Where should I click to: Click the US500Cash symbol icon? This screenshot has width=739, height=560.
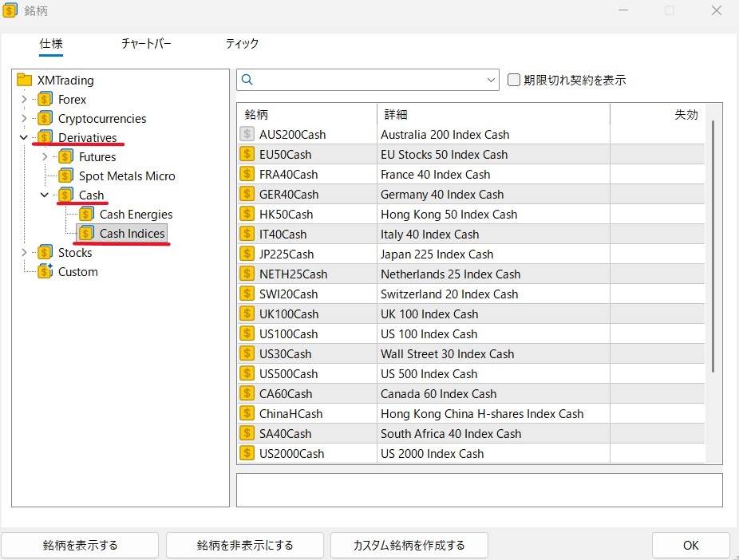tap(247, 373)
